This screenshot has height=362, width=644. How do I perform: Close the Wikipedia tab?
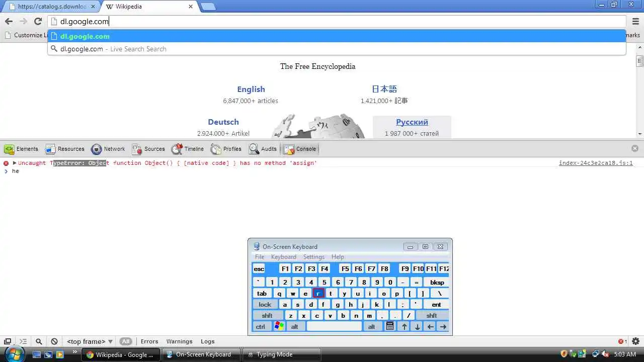click(191, 7)
